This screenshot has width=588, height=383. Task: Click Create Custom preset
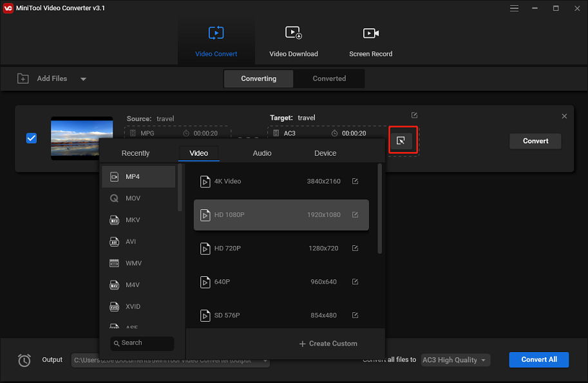tap(328, 344)
